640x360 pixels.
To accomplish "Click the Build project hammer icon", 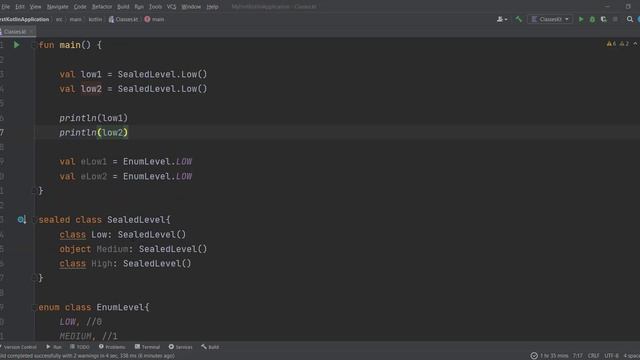I will [518, 19].
